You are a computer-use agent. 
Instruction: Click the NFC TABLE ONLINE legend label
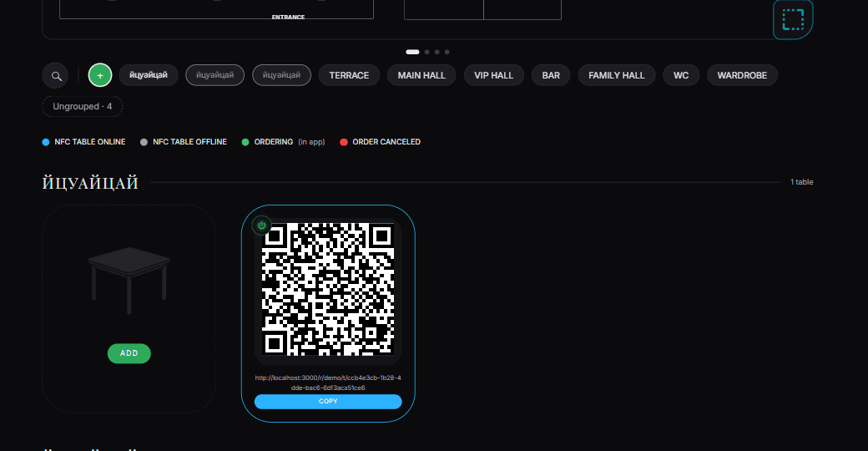89,142
